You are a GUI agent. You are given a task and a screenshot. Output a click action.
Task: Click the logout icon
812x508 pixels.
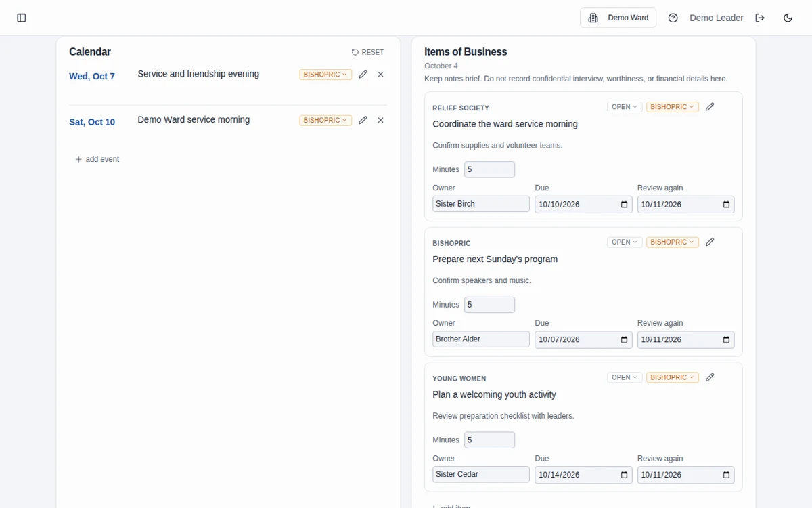click(x=760, y=18)
